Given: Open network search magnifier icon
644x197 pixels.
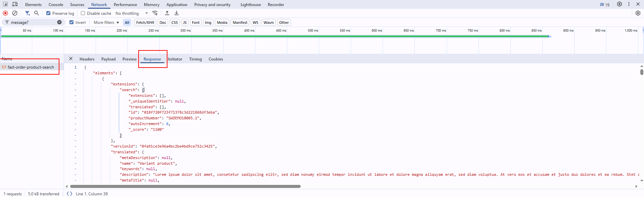Looking at the screenshot, I should [37, 13].
